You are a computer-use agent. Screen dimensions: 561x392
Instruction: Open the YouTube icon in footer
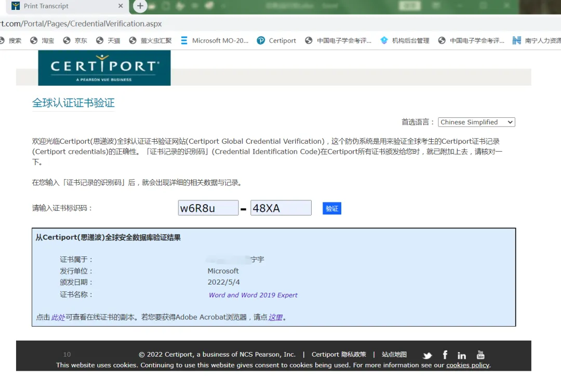click(x=480, y=355)
